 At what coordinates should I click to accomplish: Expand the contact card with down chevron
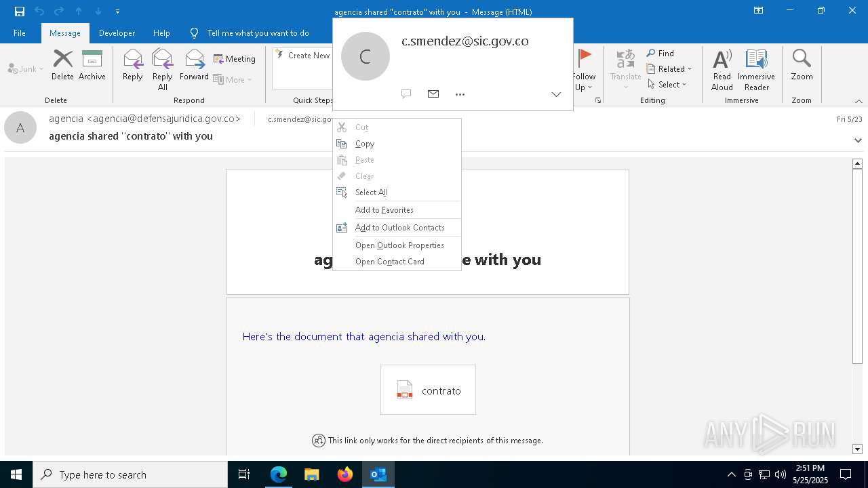click(556, 94)
